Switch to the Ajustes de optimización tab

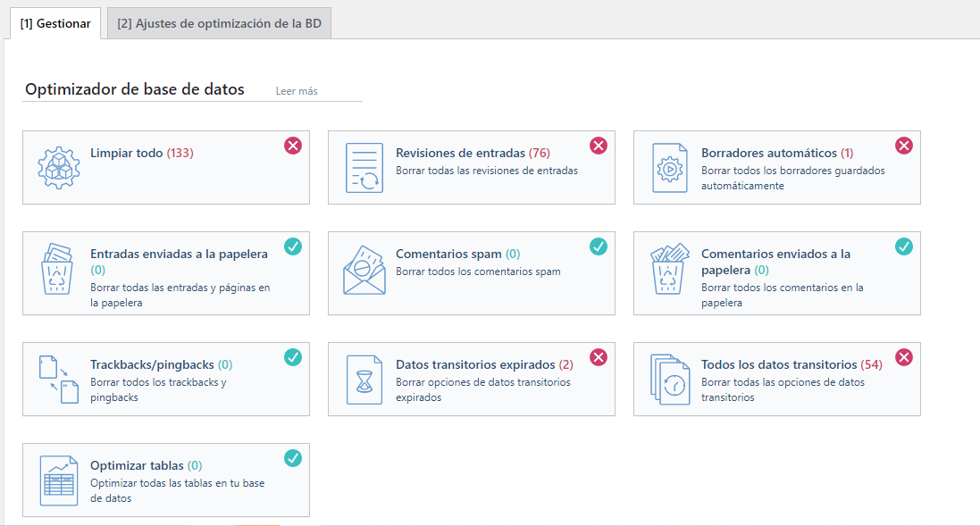coord(219,23)
